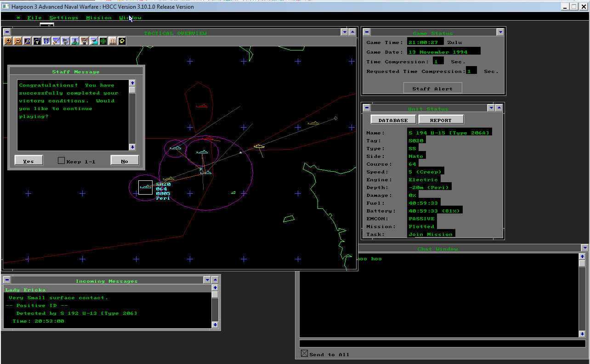The height and width of the screenshot is (364, 590).
Task: Click the Time Compression value 1
Action: point(438,61)
